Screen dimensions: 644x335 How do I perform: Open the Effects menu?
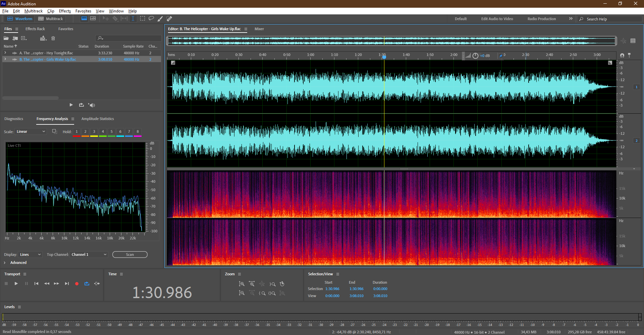65,11
